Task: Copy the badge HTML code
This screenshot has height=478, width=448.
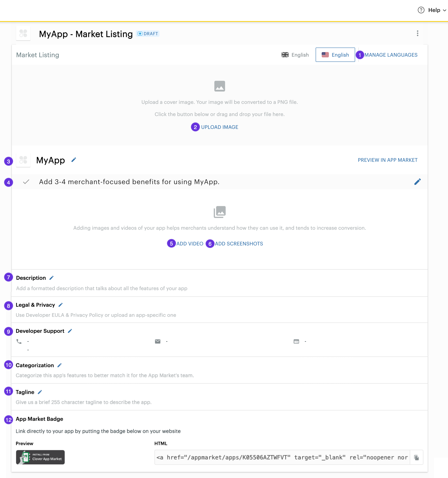Action: pos(417,458)
